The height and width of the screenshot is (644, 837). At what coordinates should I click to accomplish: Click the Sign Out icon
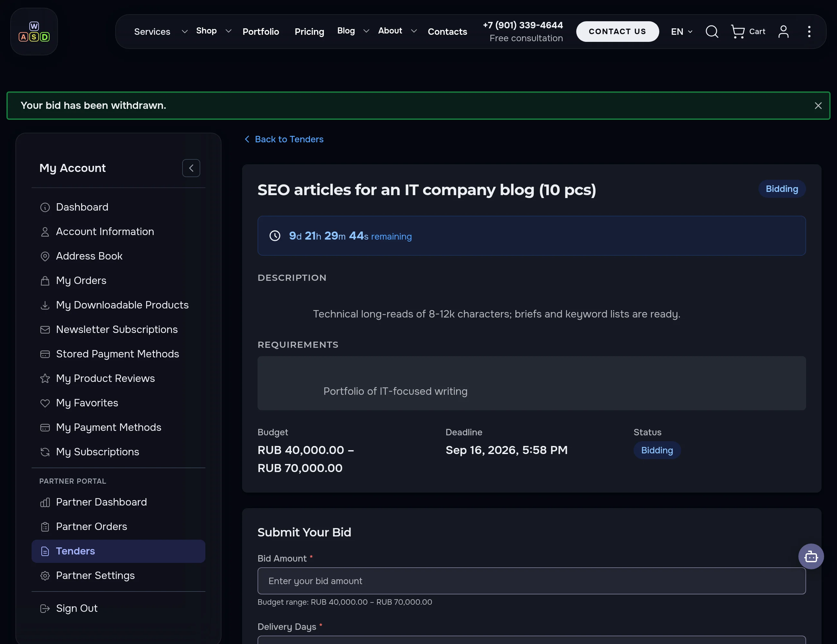[45, 608]
